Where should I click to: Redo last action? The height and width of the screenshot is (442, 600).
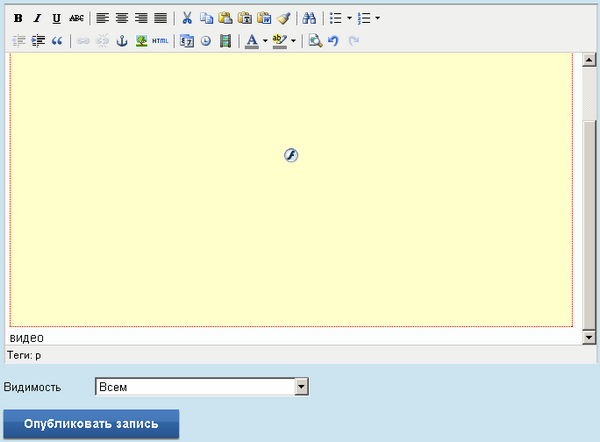tap(354, 41)
